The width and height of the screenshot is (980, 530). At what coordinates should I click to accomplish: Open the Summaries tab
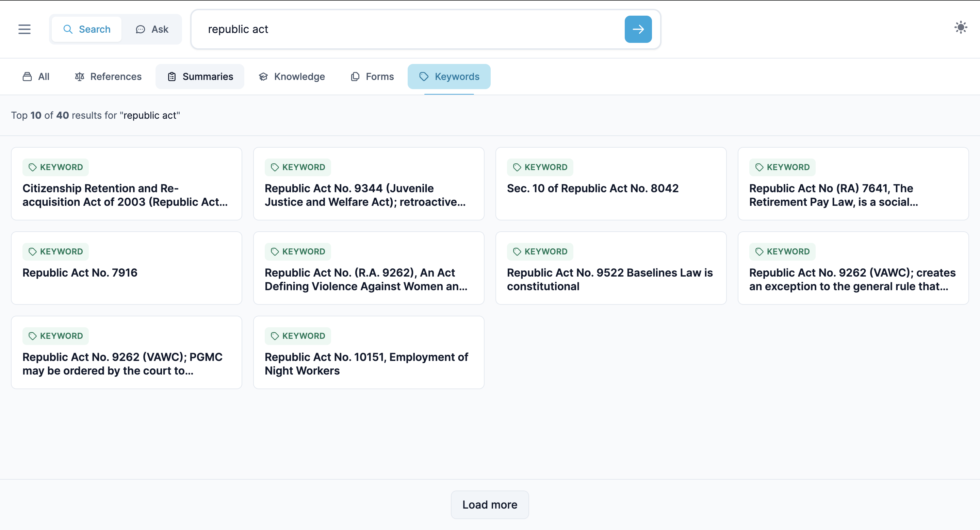tap(200, 77)
